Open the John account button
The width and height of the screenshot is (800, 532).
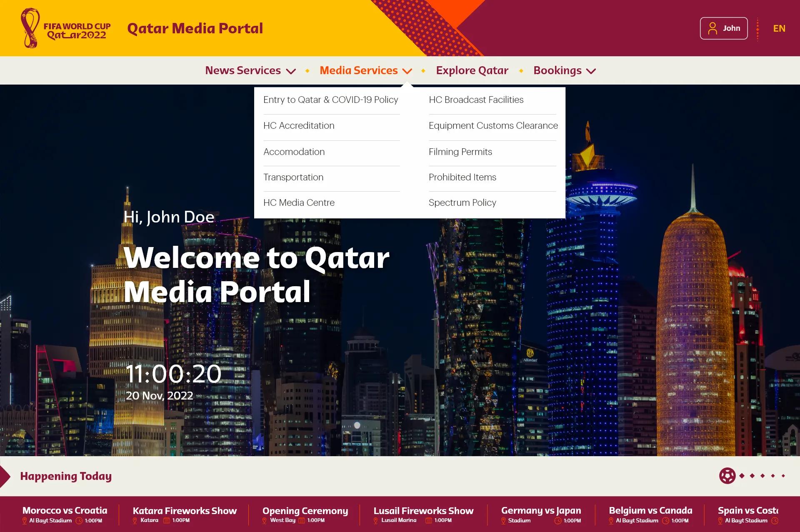[x=724, y=28]
